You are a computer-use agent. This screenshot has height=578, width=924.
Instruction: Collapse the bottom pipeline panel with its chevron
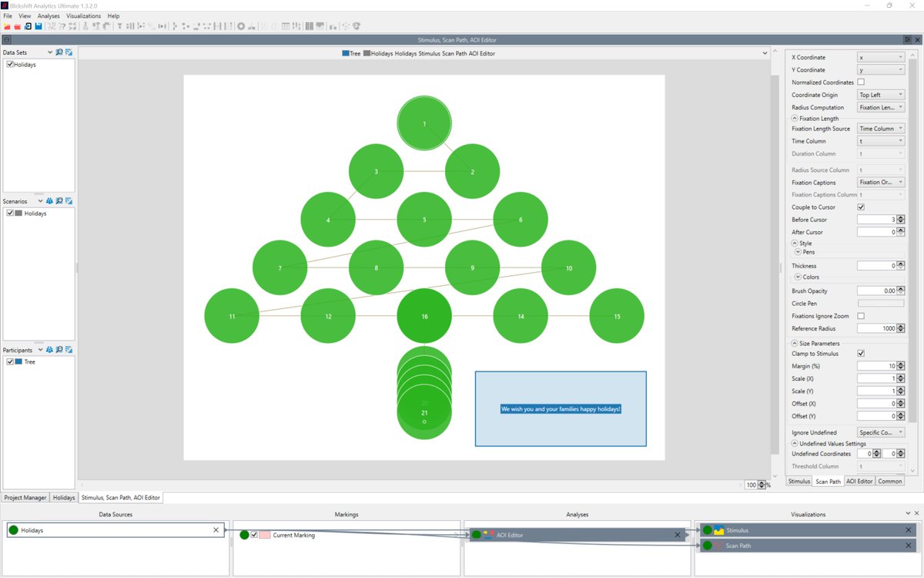906,513
